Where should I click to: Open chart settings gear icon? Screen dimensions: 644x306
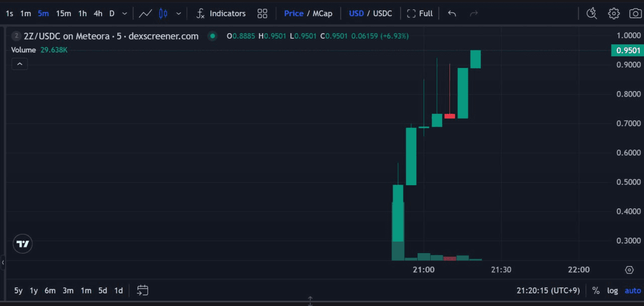point(614,14)
